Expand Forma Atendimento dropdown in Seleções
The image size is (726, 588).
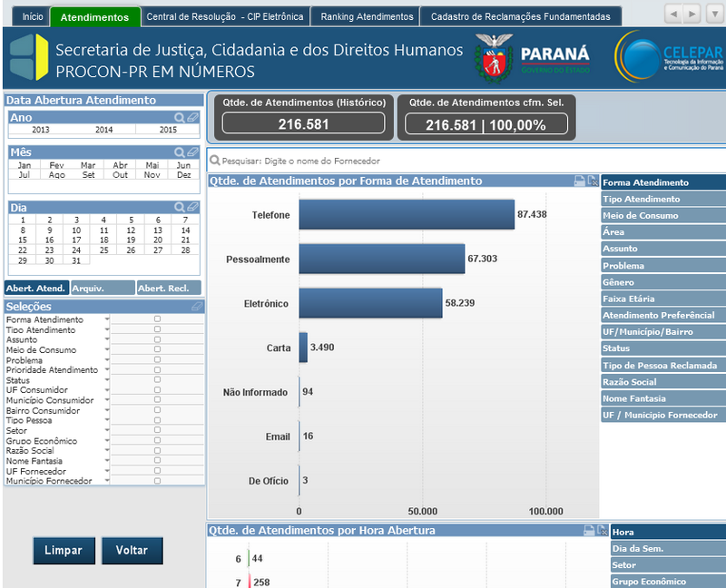coord(107,319)
